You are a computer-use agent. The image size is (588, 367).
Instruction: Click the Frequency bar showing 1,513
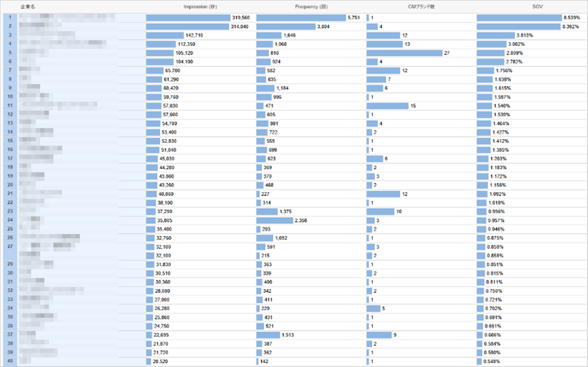[268, 335]
